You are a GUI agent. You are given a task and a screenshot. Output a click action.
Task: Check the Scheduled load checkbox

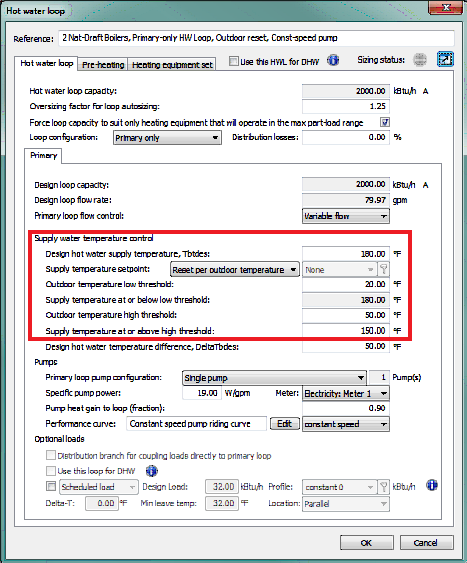51,487
